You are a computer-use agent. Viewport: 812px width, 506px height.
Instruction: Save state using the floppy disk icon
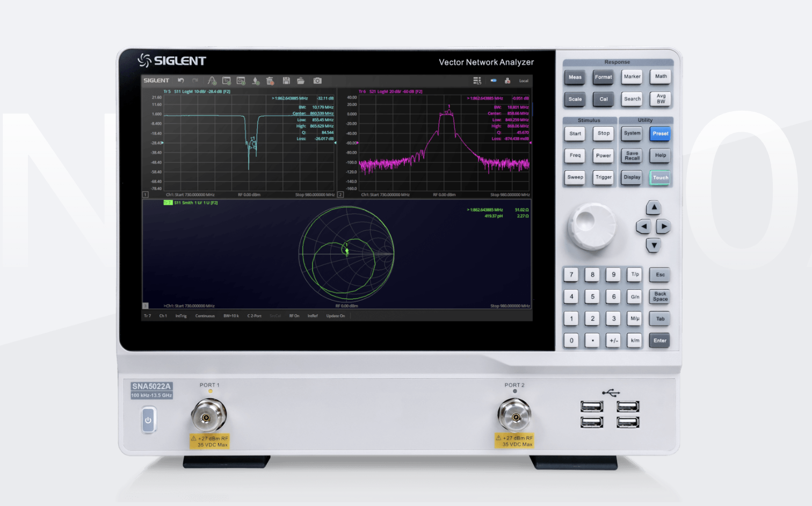[286, 81]
